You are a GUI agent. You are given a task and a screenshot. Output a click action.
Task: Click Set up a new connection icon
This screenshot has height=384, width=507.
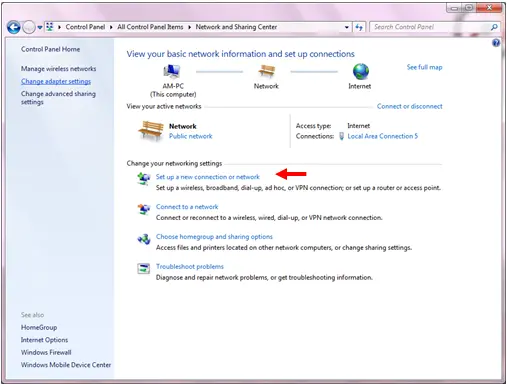click(144, 178)
